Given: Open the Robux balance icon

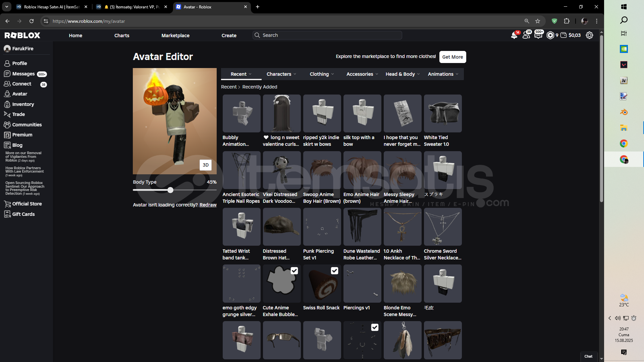Looking at the screenshot, I should [550, 35].
